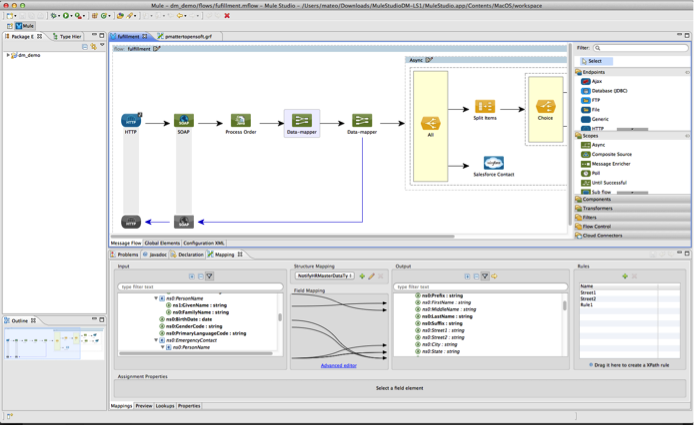The height and width of the screenshot is (426, 694).
Task: Open the Properties tab in Mapping view
Action: pos(189,406)
